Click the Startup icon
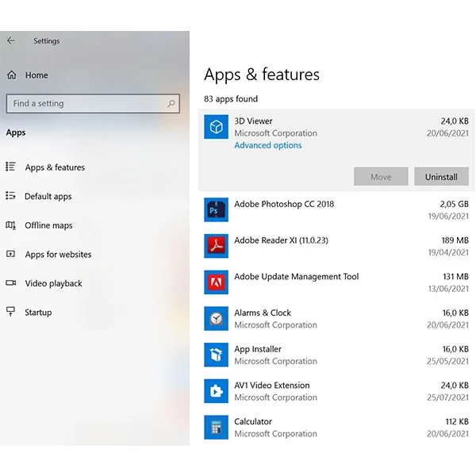The height and width of the screenshot is (476, 476). [10, 312]
